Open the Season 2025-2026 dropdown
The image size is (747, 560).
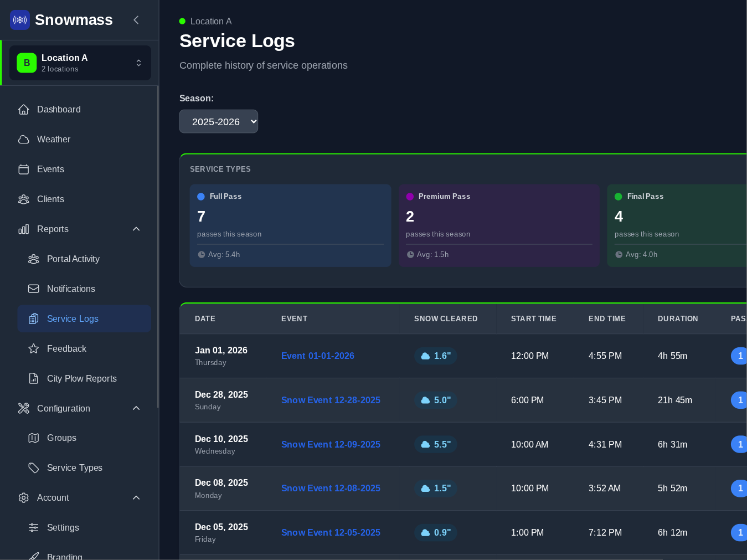[219, 122]
